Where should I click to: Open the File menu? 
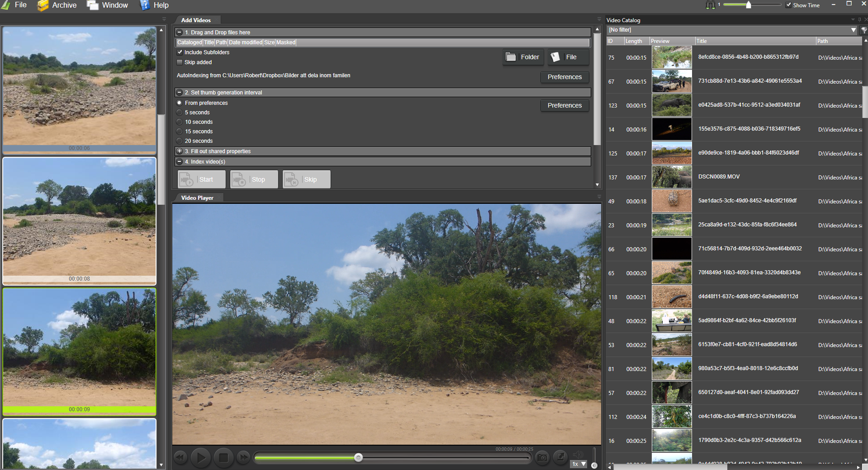[x=14, y=5]
